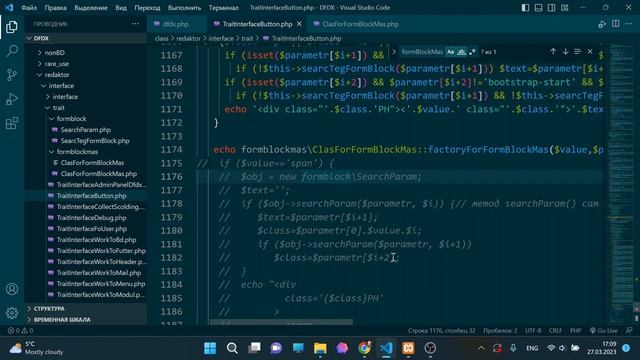Open the Manage gear icon
640x360 pixels.
(12, 313)
